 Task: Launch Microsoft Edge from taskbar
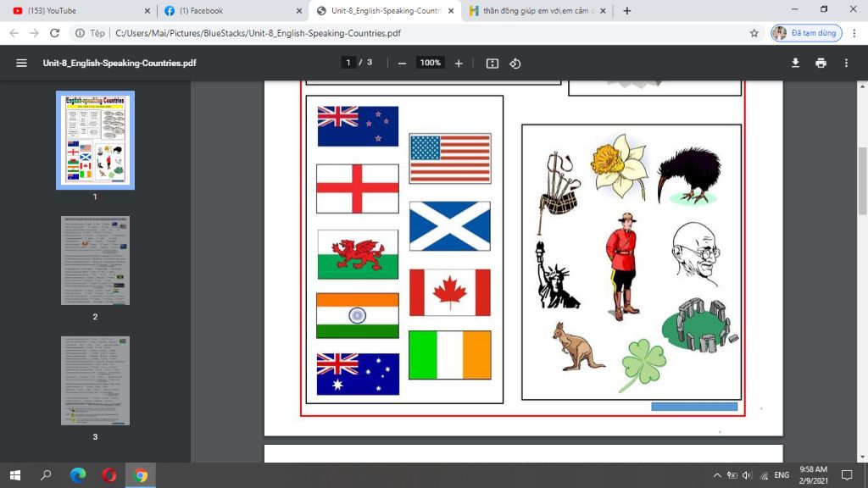[78, 475]
